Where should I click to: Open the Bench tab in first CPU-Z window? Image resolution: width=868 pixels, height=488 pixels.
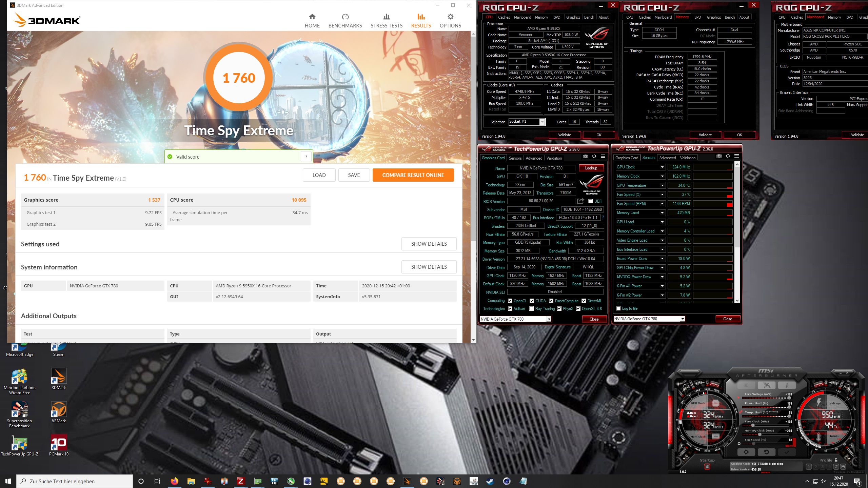tap(589, 17)
